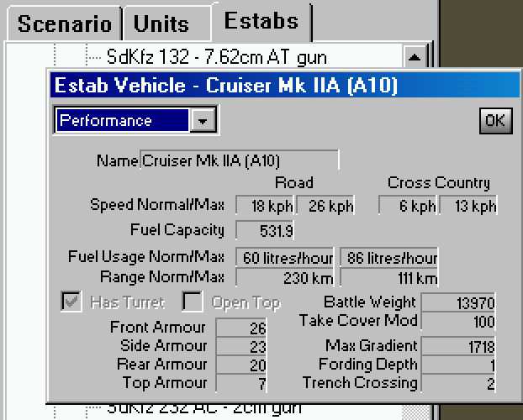Click the Road column label

pos(294,182)
